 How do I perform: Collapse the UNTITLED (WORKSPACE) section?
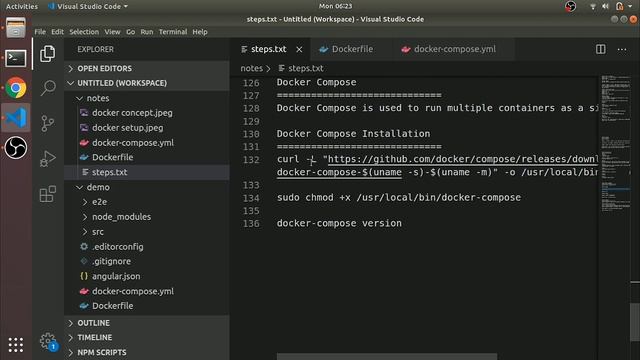pyautogui.click(x=122, y=83)
